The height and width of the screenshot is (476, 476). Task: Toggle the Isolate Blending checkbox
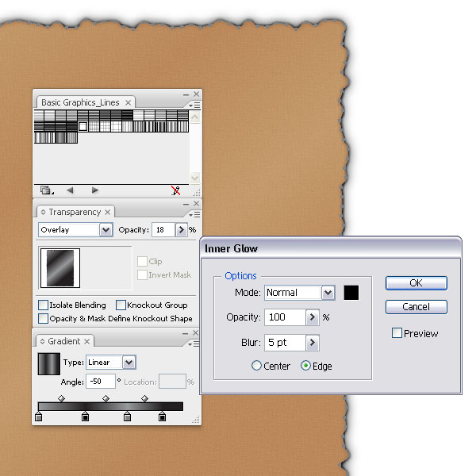pyautogui.click(x=43, y=305)
